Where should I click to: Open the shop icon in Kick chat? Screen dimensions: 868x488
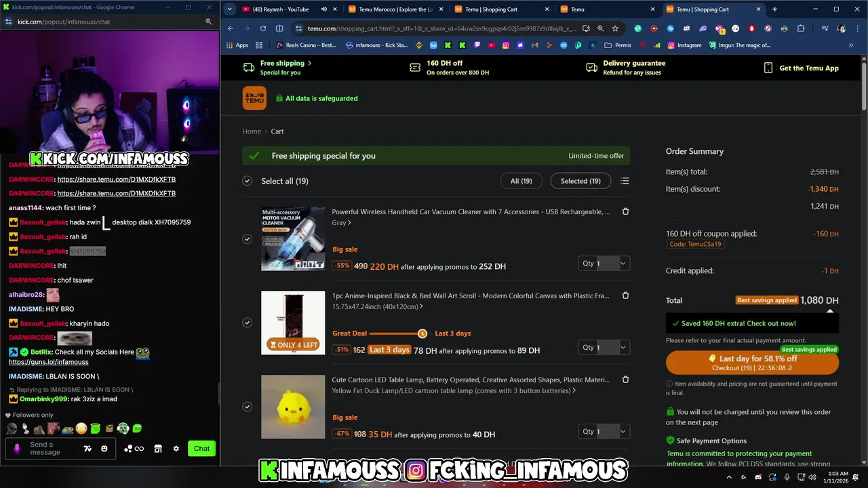coord(158,449)
